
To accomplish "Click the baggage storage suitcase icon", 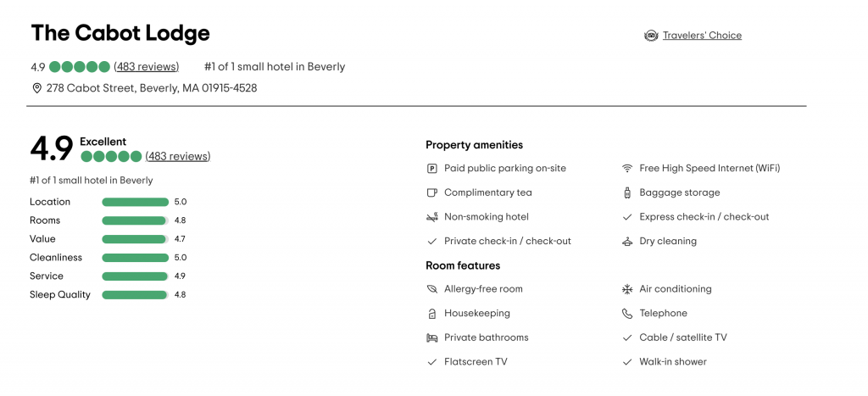I will 627,192.
